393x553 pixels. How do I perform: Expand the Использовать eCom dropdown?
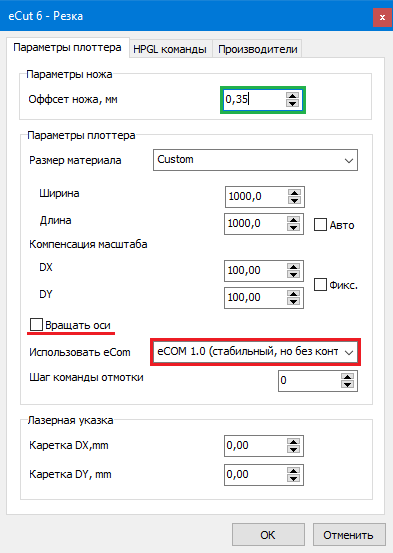click(255, 352)
